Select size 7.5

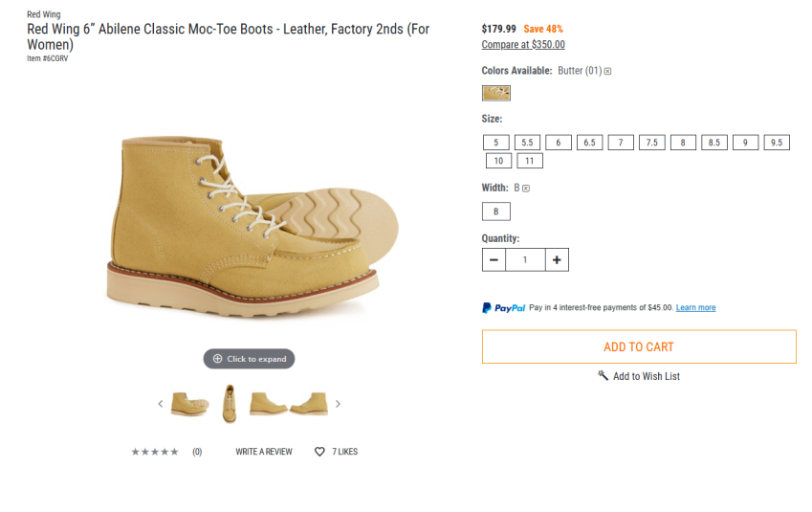[651, 143]
